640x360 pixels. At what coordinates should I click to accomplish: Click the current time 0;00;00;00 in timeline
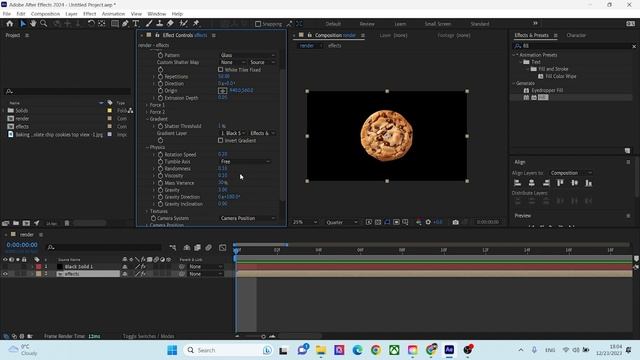coord(22,245)
